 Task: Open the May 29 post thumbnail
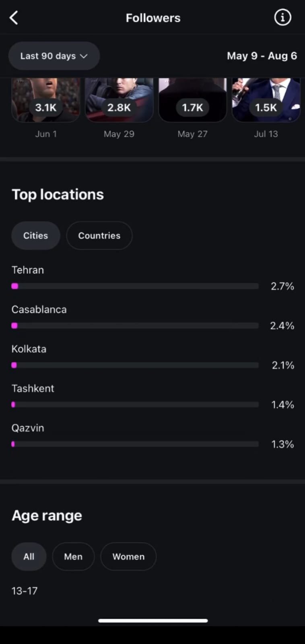pyautogui.click(x=119, y=100)
